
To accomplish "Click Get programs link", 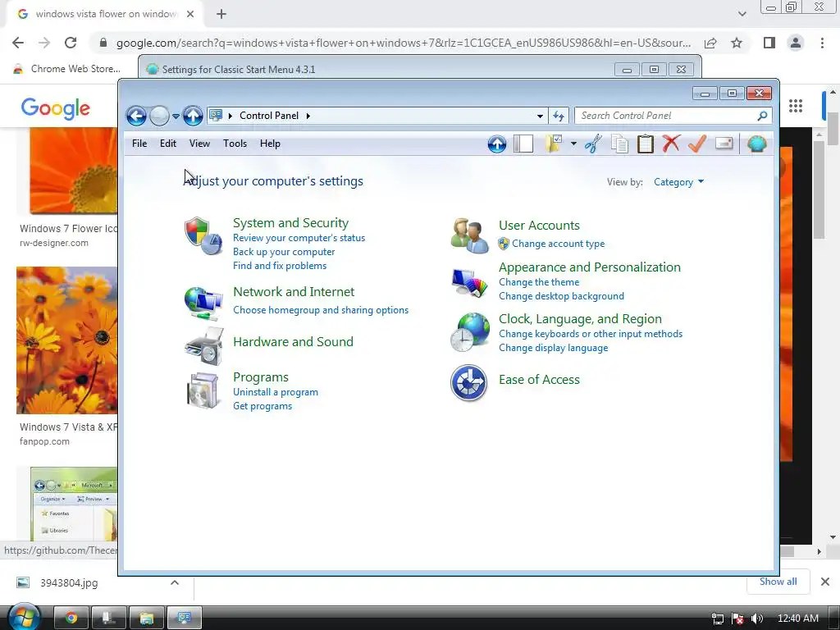I will (x=262, y=406).
